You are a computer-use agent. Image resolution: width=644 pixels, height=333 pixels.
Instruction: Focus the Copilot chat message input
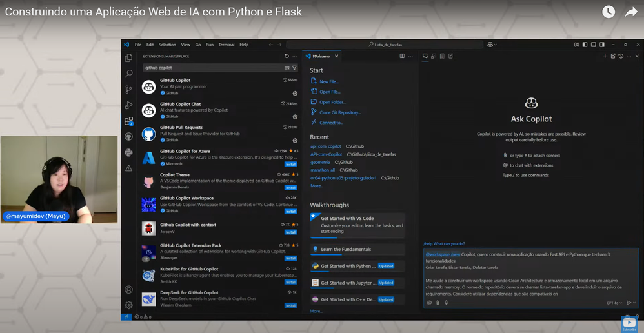pyautogui.click(x=530, y=274)
